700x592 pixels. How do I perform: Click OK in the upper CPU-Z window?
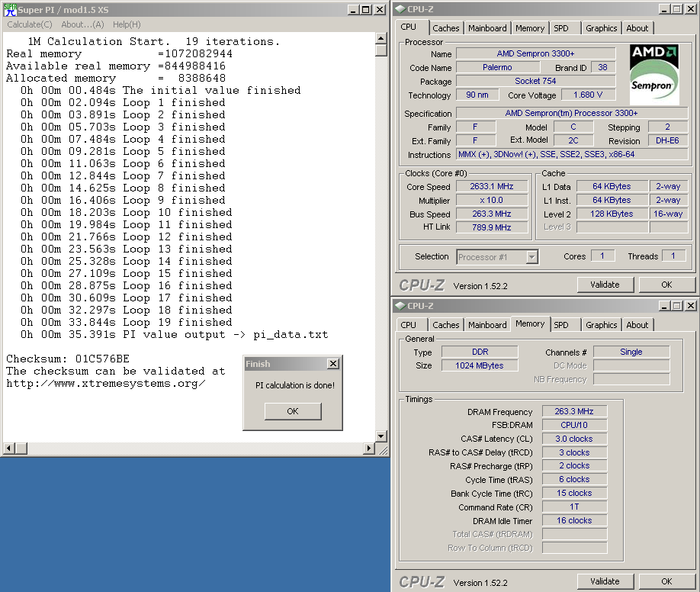pyautogui.click(x=666, y=285)
